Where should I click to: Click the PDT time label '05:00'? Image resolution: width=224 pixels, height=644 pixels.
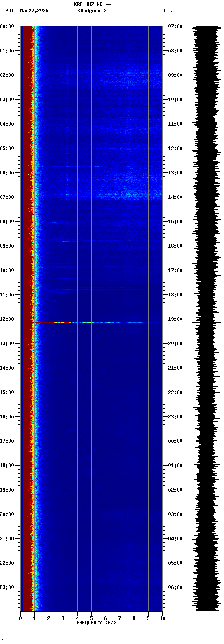point(7,148)
